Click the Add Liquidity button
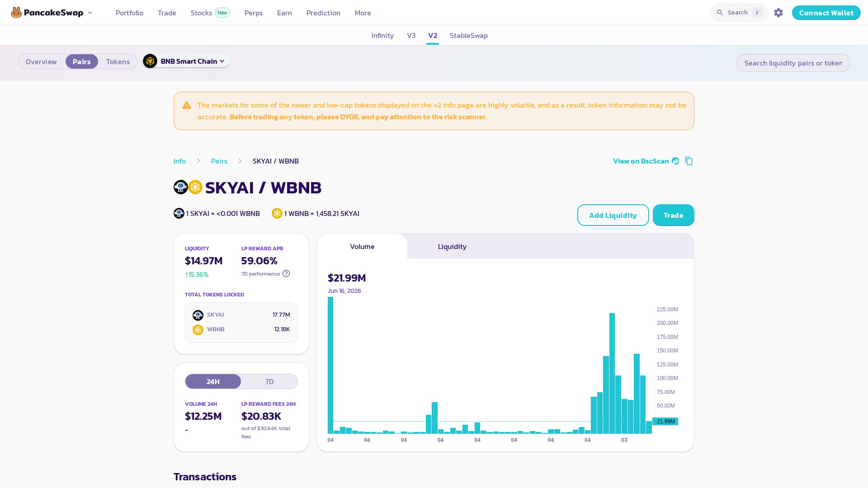 click(613, 215)
